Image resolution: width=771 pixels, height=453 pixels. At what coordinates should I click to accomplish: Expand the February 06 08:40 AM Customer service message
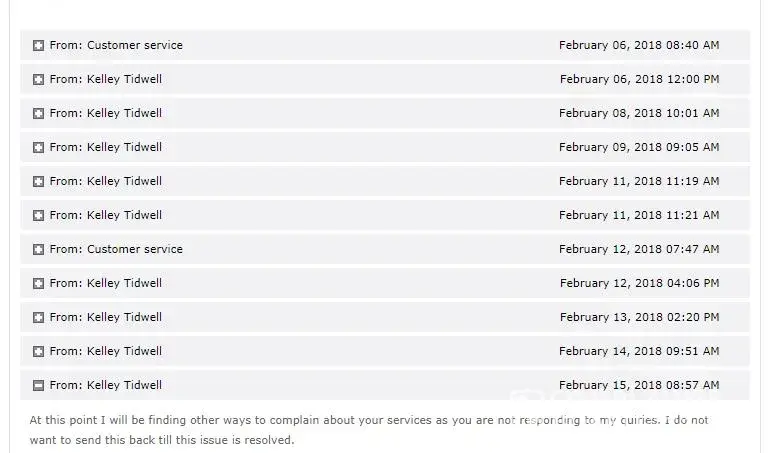click(39, 46)
